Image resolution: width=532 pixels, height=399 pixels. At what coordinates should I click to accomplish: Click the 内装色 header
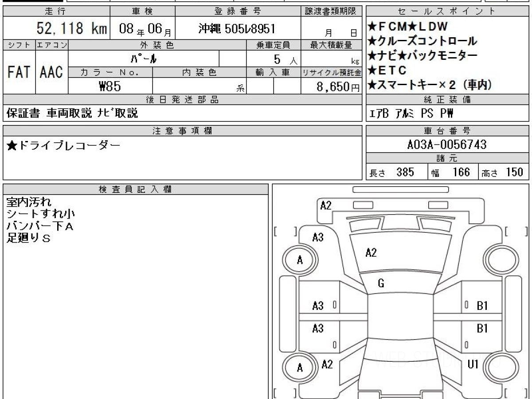click(x=199, y=72)
